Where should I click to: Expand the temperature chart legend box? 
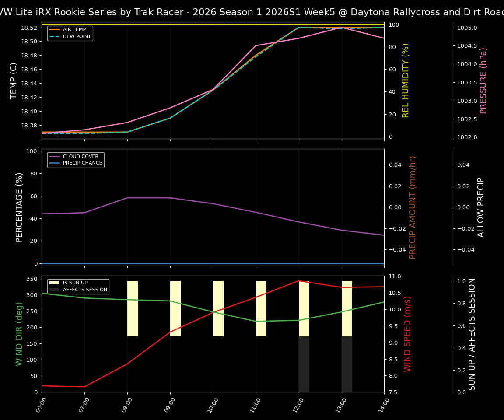(x=70, y=33)
